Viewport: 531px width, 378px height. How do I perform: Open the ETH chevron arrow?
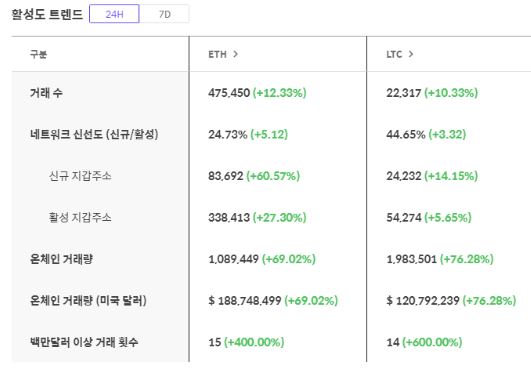(235, 54)
